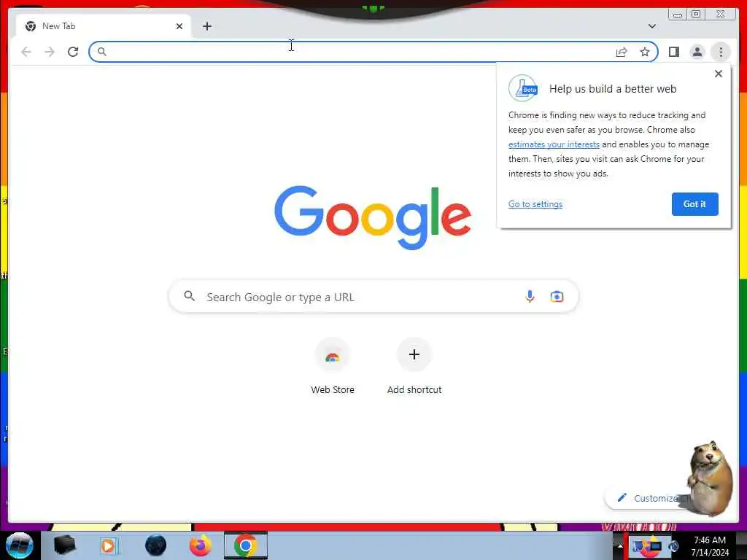Open the profile avatar icon
Screen dimensions: 747x560
(x=697, y=52)
